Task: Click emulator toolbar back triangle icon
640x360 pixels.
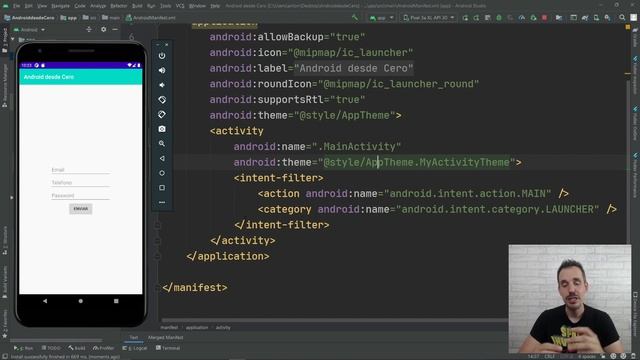Action: point(162,158)
